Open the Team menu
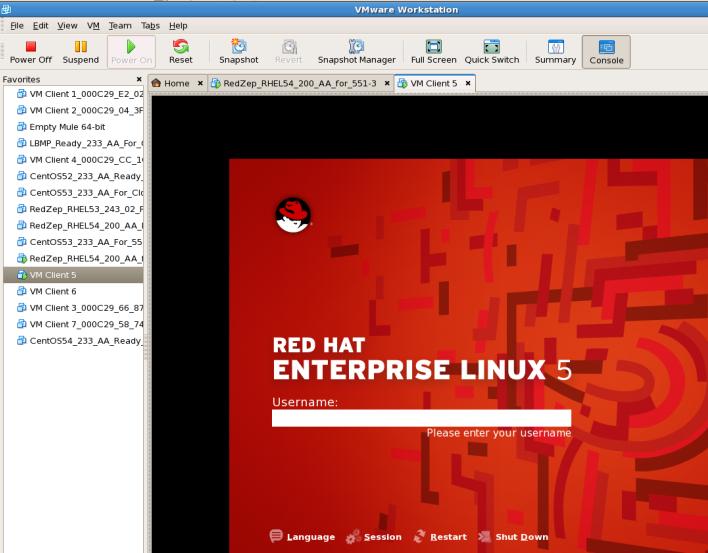 point(120,26)
